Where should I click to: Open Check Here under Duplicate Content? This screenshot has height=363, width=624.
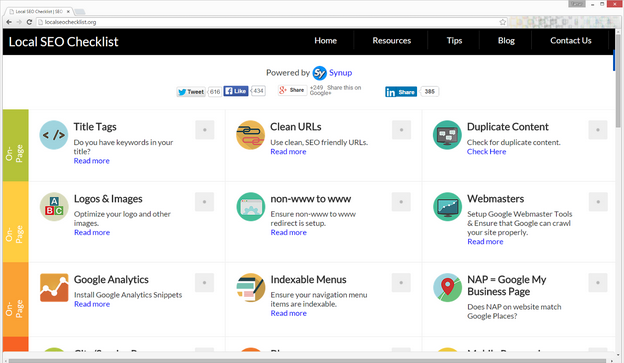[x=486, y=152]
